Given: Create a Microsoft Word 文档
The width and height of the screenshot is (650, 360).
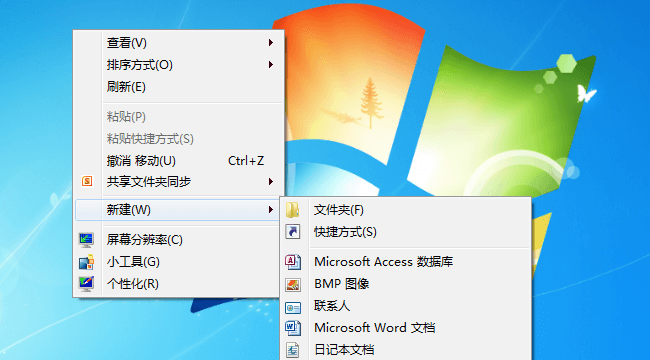Looking at the screenshot, I should [406, 328].
